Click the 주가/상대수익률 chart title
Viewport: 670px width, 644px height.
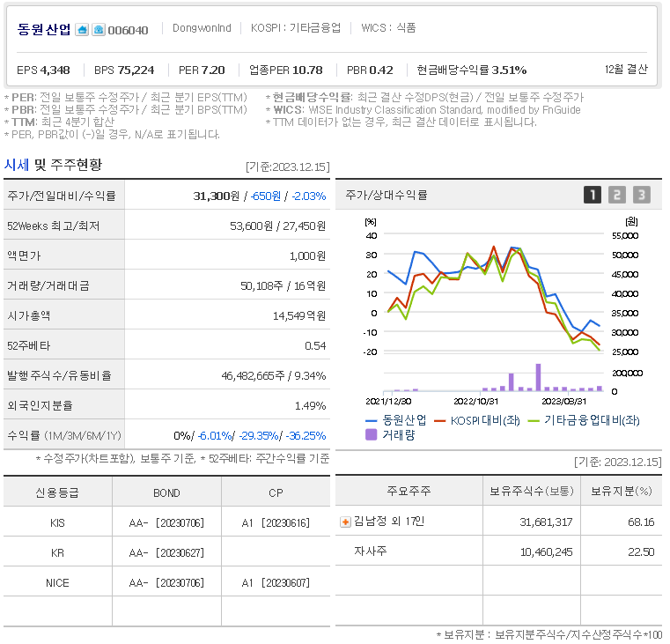pos(387,196)
